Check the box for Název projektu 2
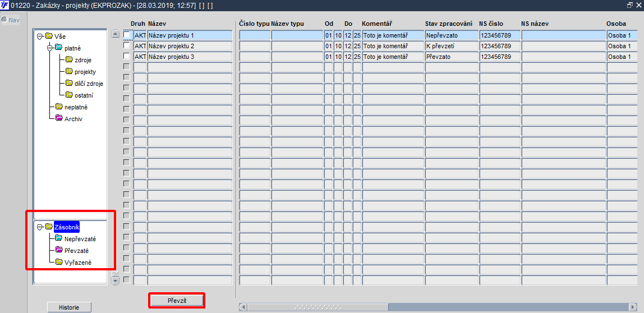The width and height of the screenshot is (644, 313). coord(127,45)
